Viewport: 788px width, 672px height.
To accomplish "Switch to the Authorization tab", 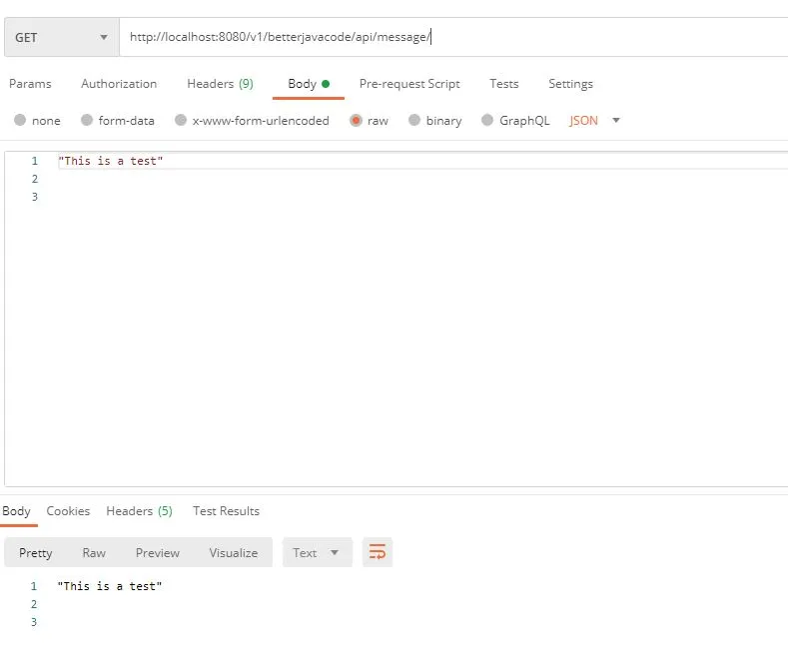I will 119,84.
